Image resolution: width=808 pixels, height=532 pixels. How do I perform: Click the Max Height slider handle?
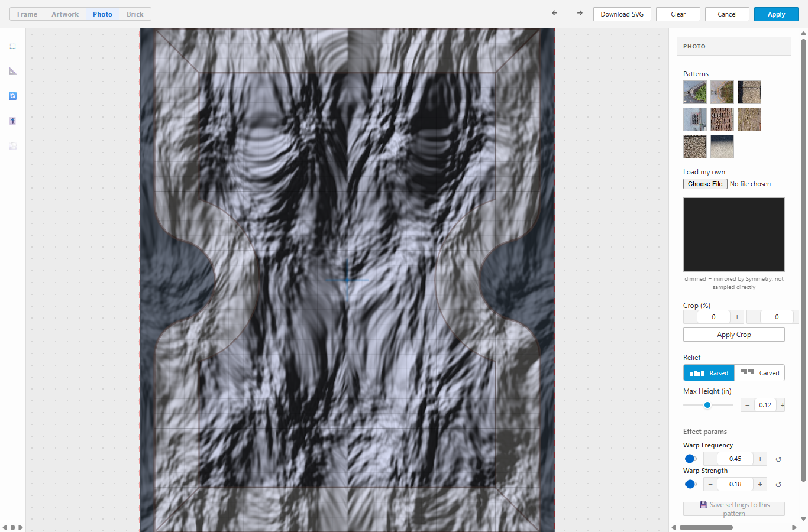[707, 405]
